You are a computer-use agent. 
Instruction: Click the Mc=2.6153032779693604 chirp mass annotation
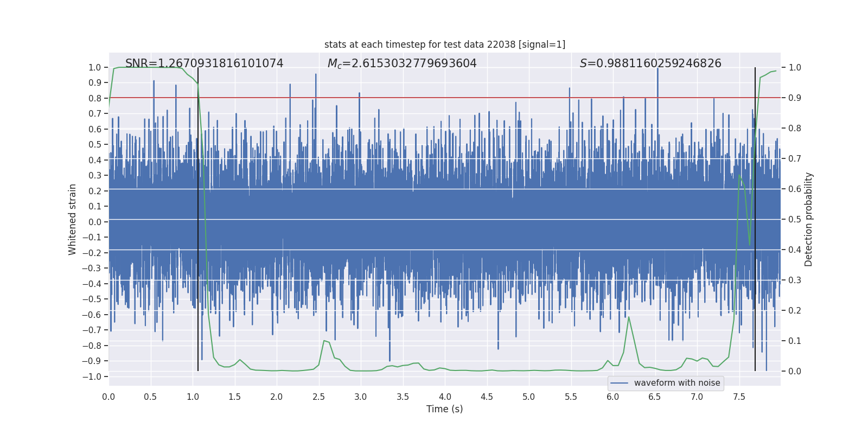pyautogui.click(x=402, y=63)
